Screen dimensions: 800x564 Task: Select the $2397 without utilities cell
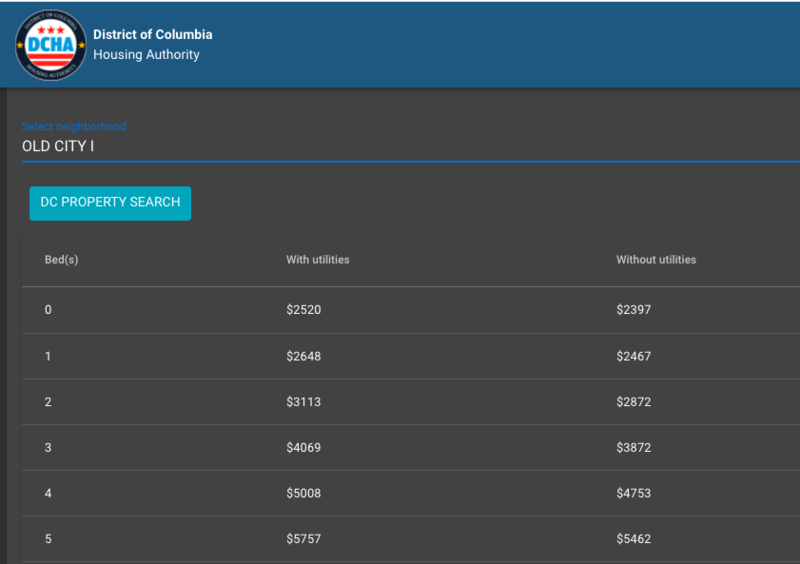pyautogui.click(x=633, y=310)
